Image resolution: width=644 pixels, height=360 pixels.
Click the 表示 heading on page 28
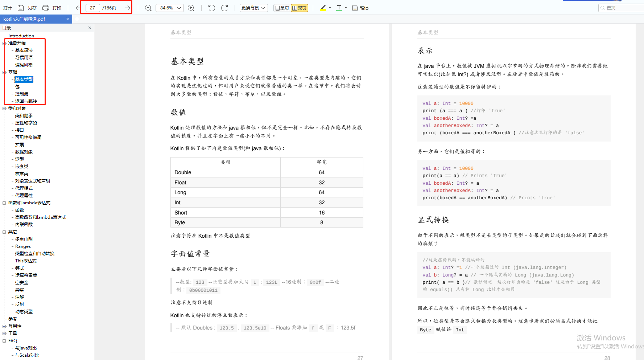tap(425, 51)
